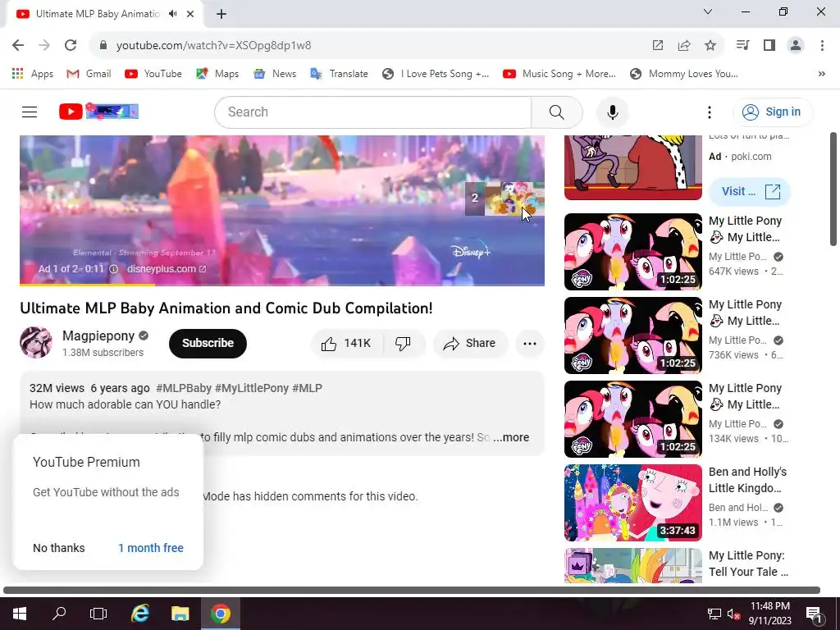Screen dimensions: 840x630
Task: Click the #MLP hashtag
Action: click(308, 388)
